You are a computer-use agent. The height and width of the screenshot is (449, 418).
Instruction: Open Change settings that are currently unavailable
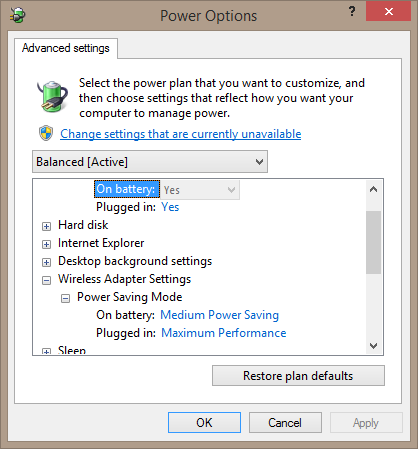coord(180,134)
